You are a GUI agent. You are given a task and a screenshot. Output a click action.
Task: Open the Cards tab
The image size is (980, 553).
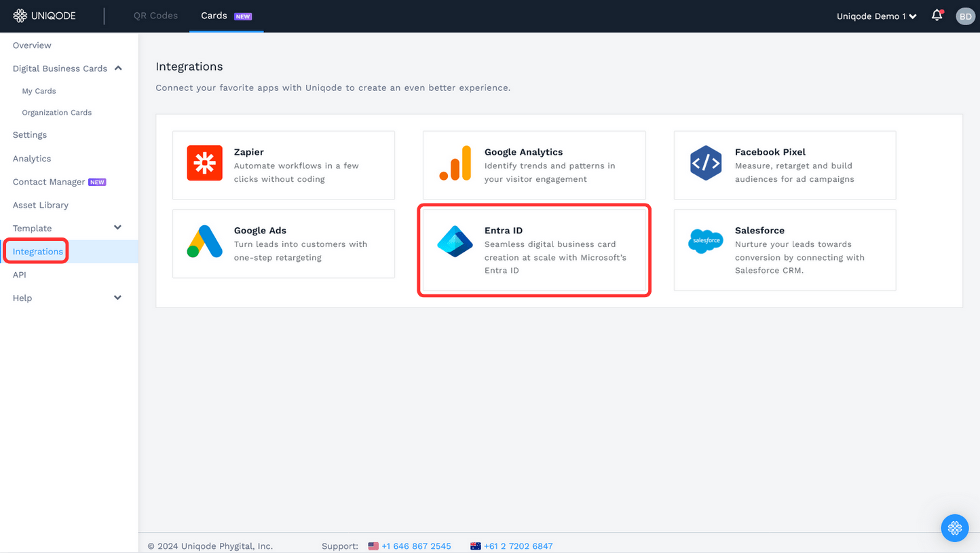[214, 15]
